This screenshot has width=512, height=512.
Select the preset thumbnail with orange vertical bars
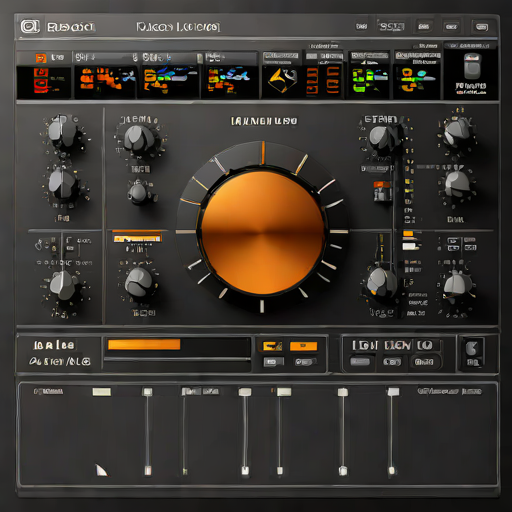(322, 80)
